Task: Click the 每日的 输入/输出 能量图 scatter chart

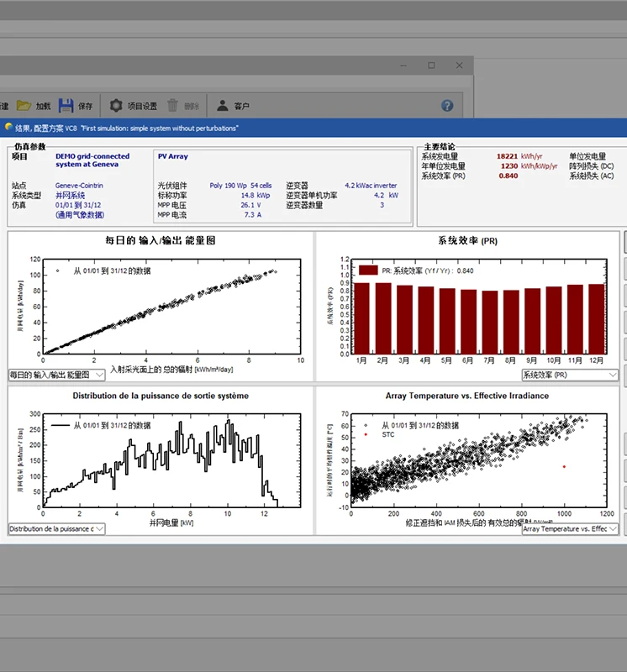Action: click(x=171, y=307)
